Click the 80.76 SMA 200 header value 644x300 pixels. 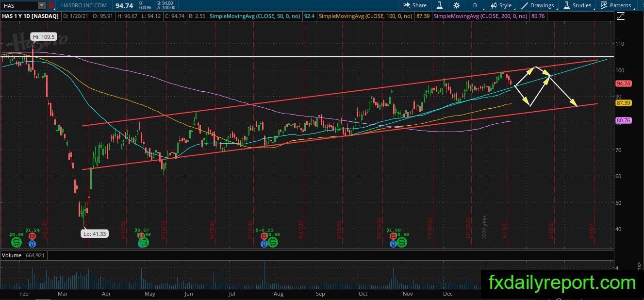pos(538,16)
